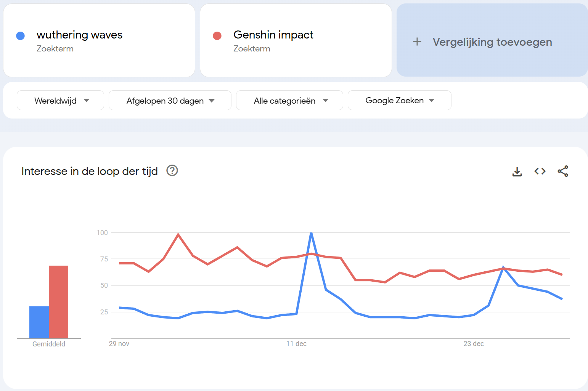Click 'Zoekterm' label under Genshin impact

click(x=252, y=49)
